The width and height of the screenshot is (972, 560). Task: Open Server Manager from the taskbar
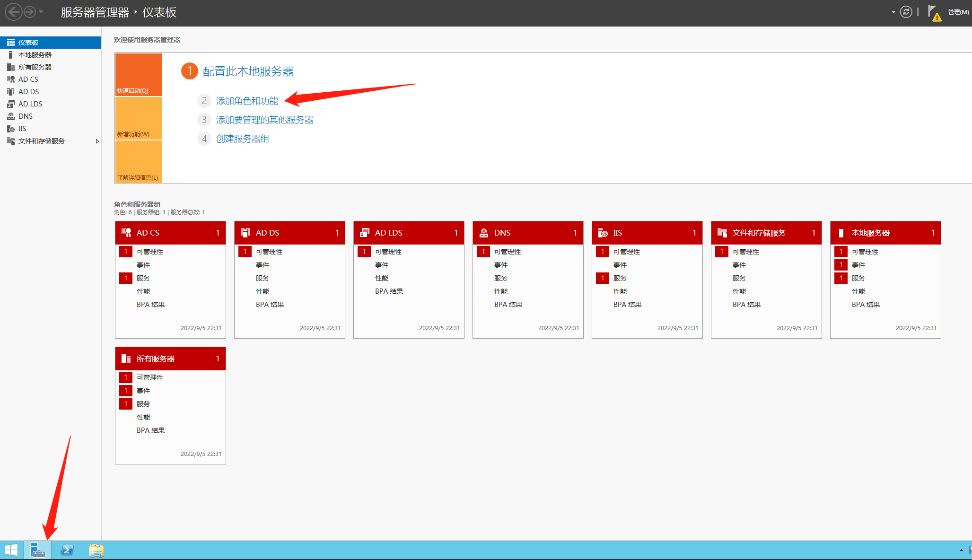click(x=38, y=550)
